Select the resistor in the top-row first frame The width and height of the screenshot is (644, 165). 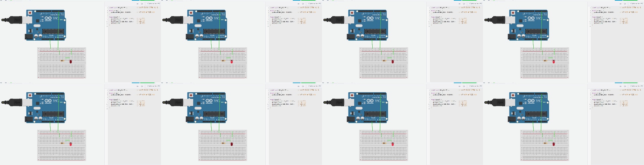(63, 61)
